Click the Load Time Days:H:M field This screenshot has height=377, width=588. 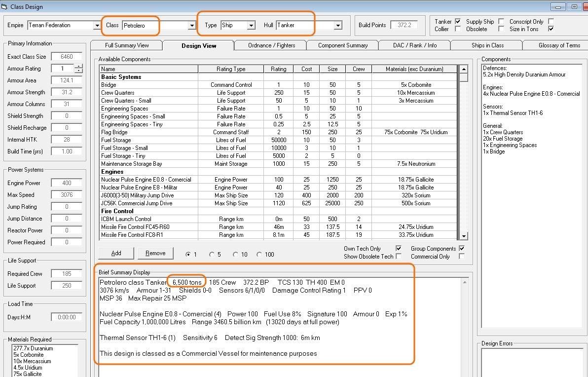[67, 317]
